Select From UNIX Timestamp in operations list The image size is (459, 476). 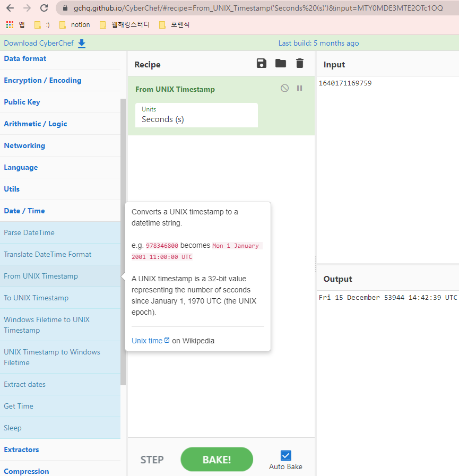click(x=60, y=276)
